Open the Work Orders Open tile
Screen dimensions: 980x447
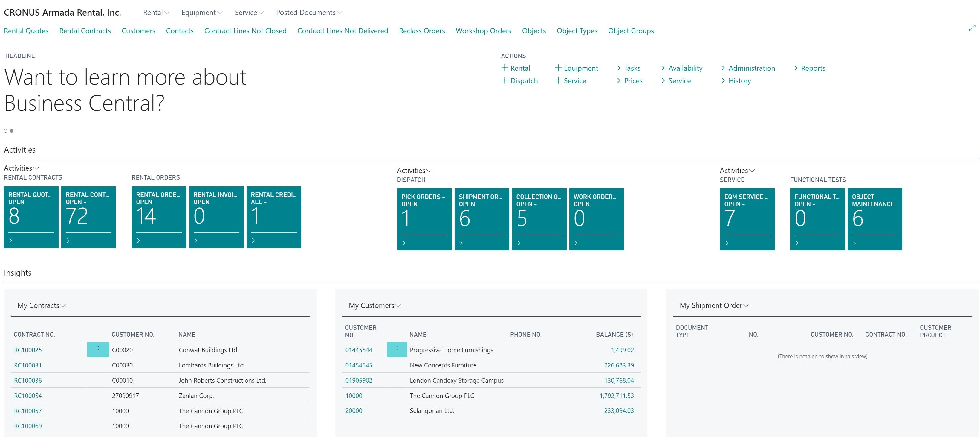point(596,219)
